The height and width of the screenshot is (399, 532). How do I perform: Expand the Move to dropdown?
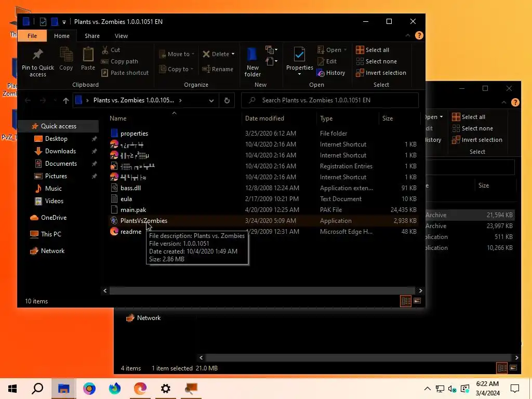193,54
